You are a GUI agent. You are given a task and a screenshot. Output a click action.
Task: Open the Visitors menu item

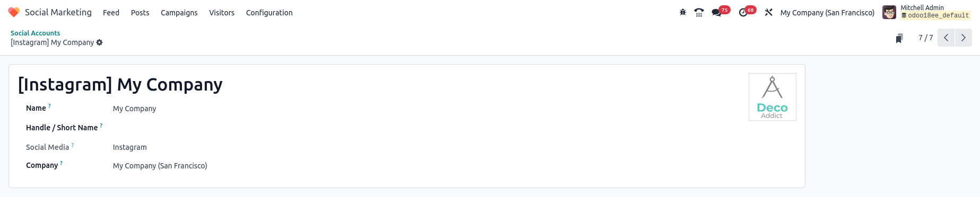point(222,13)
